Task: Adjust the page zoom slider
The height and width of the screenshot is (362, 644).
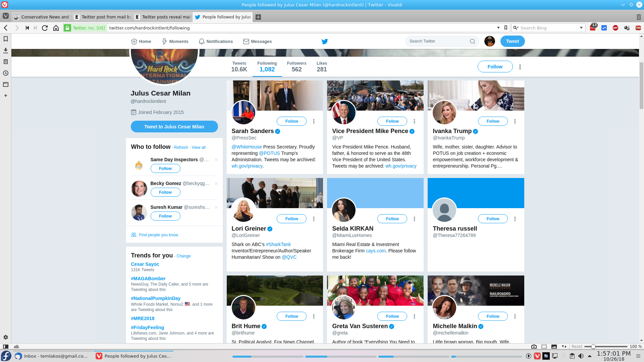Action: point(593,347)
